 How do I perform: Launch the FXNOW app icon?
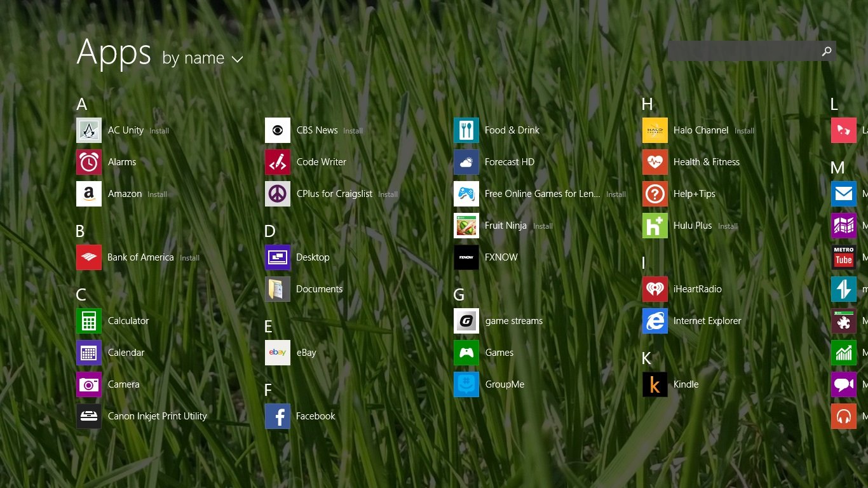466,257
